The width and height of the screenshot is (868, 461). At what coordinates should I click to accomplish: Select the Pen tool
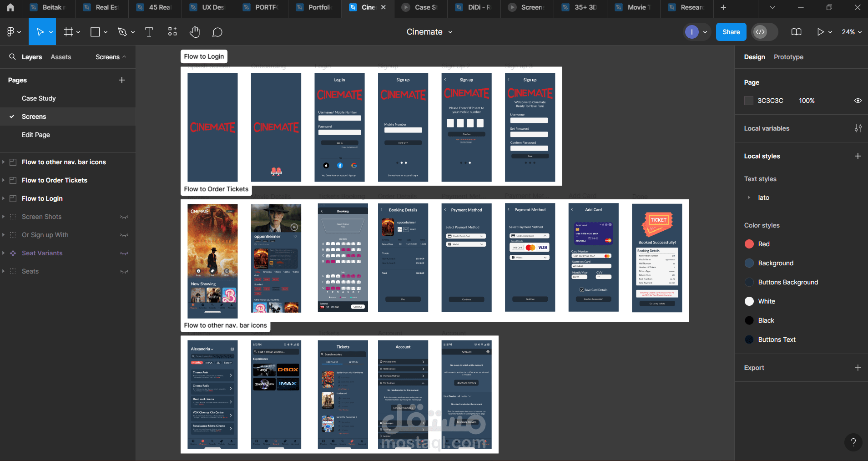click(122, 32)
